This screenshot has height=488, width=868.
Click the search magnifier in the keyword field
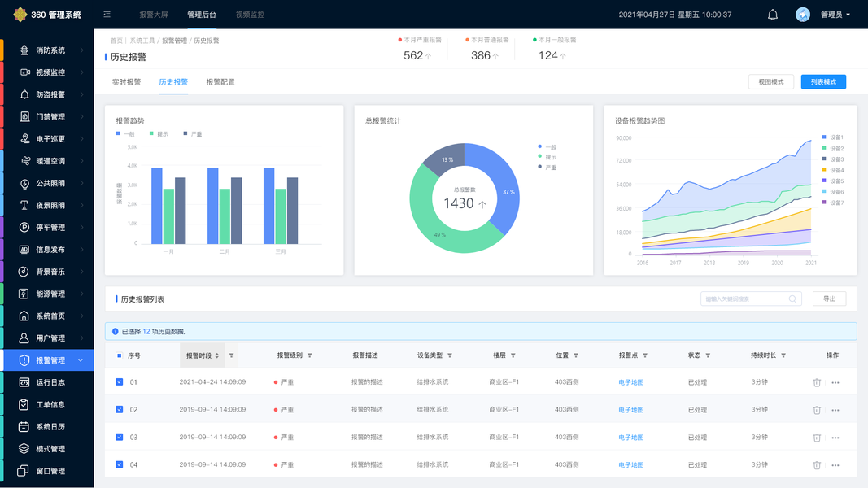click(792, 298)
